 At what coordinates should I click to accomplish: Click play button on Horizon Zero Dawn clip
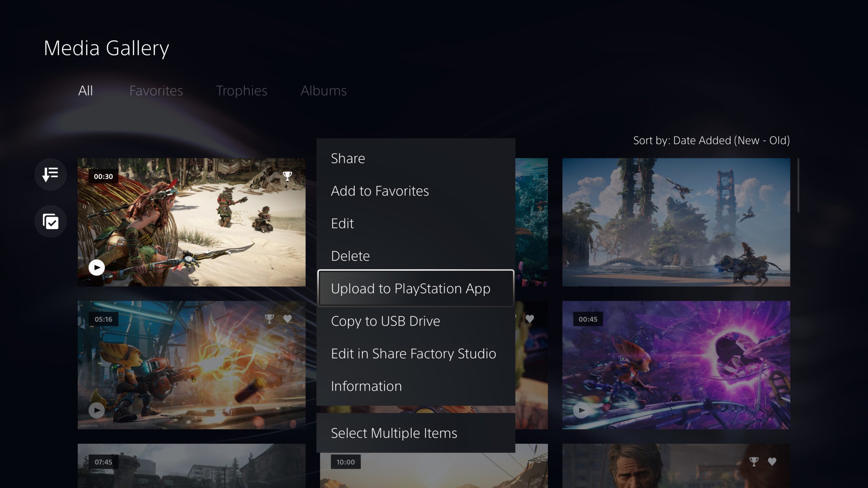pos(97,266)
